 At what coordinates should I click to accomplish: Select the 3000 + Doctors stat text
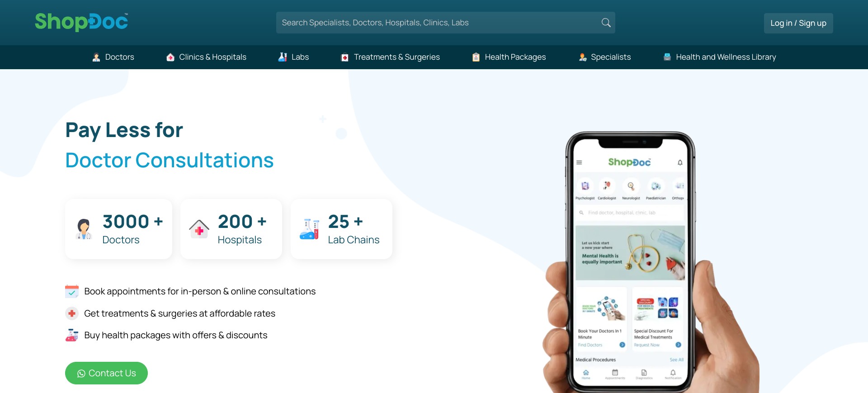(x=132, y=229)
